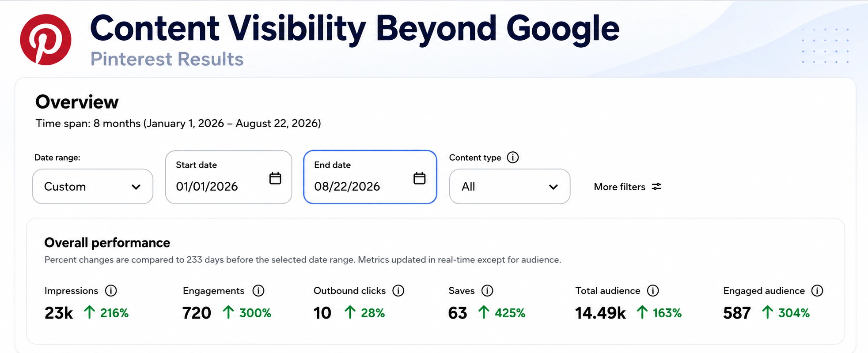Screen dimensions: 868x353
Task: Click the Content type info icon
Action: tap(513, 158)
